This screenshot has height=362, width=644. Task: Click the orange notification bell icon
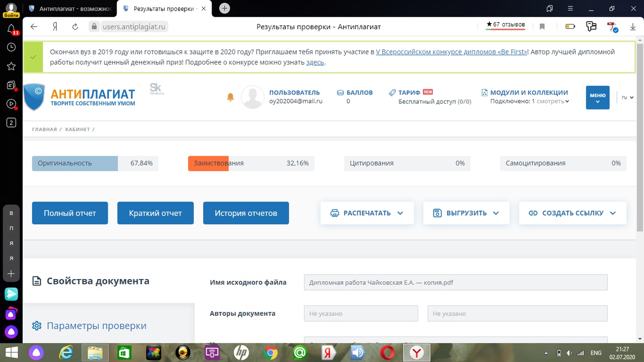coord(230,97)
